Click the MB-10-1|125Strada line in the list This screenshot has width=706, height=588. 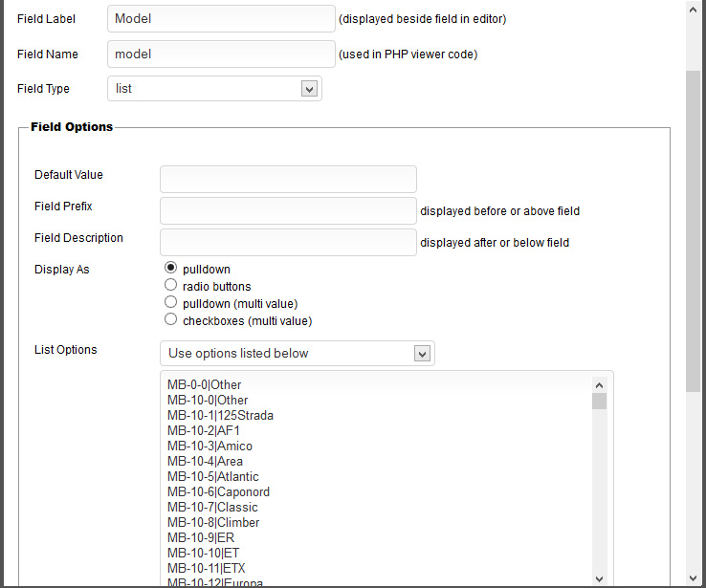pyautogui.click(x=220, y=415)
